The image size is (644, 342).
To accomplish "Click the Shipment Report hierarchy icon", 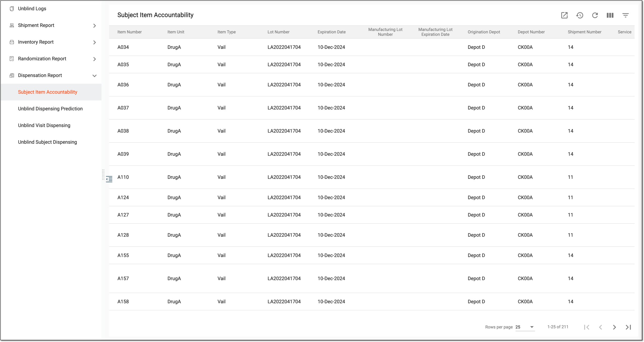I will pos(12,25).
